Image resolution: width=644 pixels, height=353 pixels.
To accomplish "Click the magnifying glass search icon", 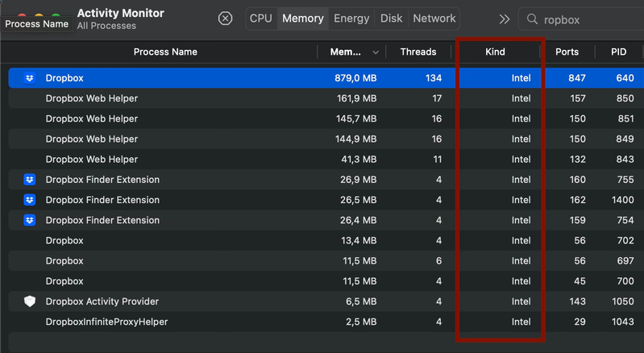I will click(x=533, y=19).
